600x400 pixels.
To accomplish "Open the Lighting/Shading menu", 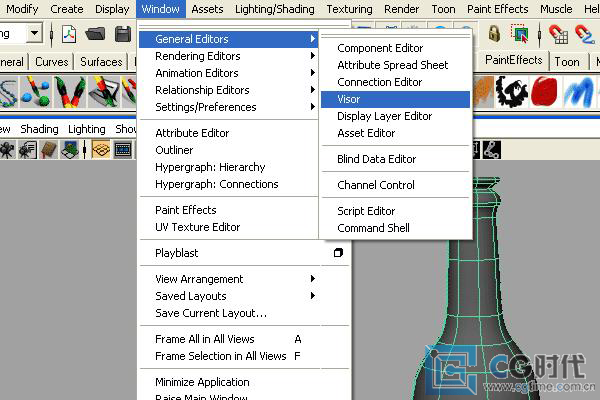I will pos(275,9).
